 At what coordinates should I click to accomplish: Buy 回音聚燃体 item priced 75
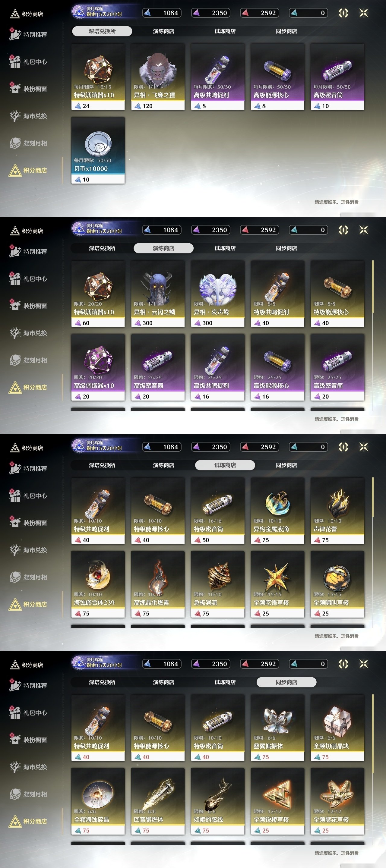click(158, 801)
